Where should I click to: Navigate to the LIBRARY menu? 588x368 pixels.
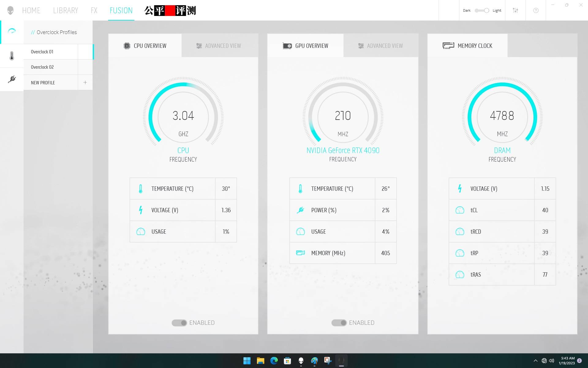click(x=66, y=10)
